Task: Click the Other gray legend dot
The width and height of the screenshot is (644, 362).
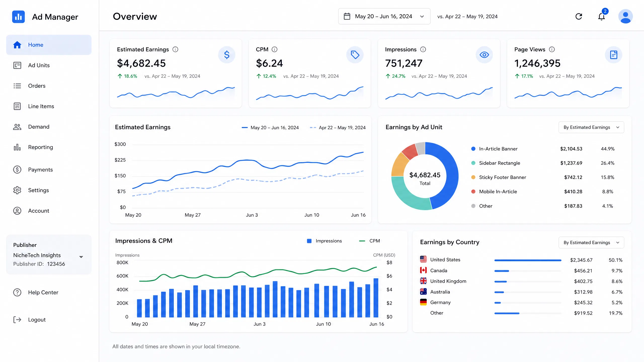Action: tap(473, 206)
